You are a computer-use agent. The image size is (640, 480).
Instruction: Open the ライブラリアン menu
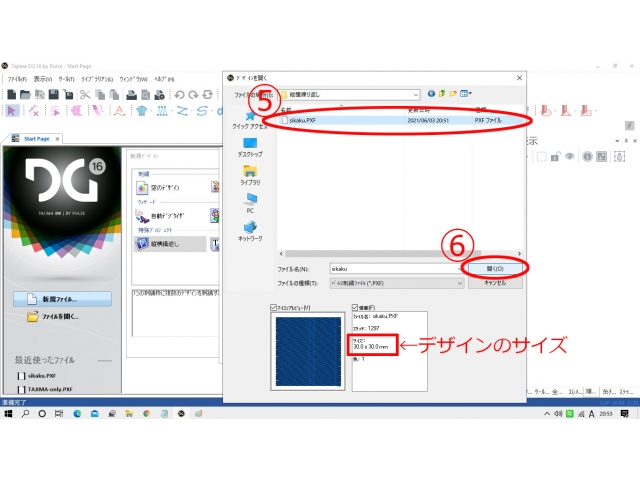tap(97, 79)
